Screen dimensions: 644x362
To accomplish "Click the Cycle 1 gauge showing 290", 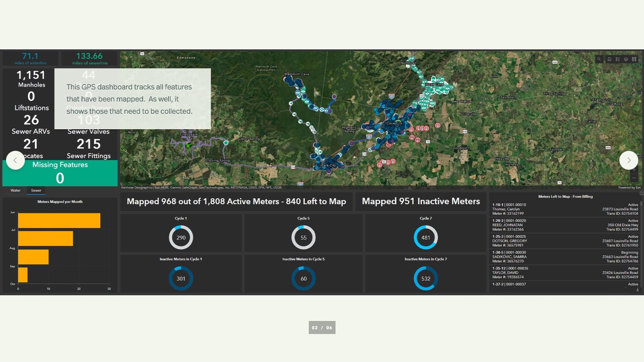I will 181,237.
